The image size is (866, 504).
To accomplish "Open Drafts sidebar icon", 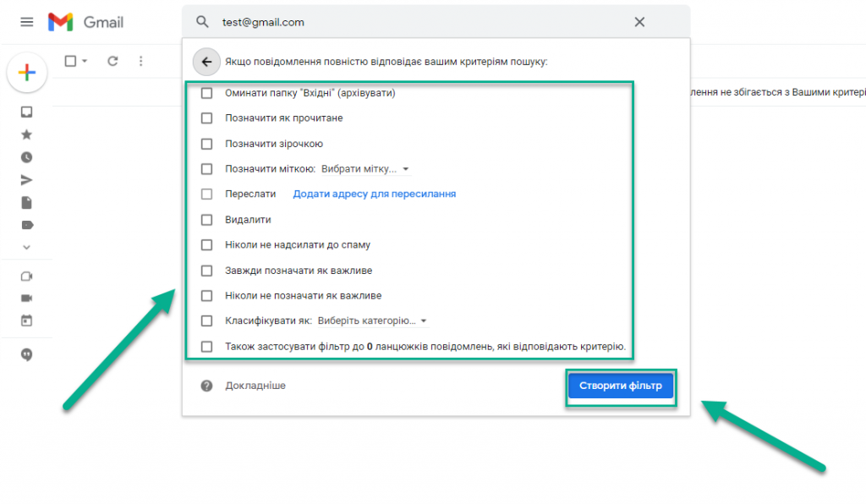I will click(26, 203).
